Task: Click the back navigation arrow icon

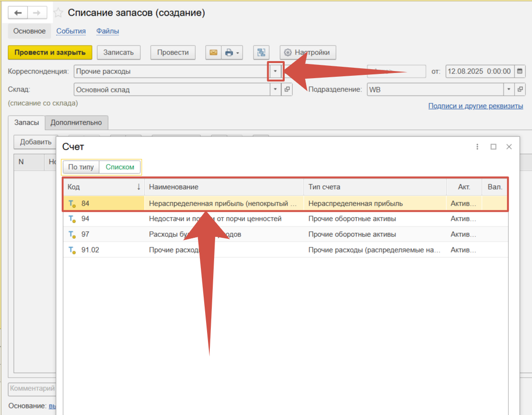Action: click(x=18, y=13)
